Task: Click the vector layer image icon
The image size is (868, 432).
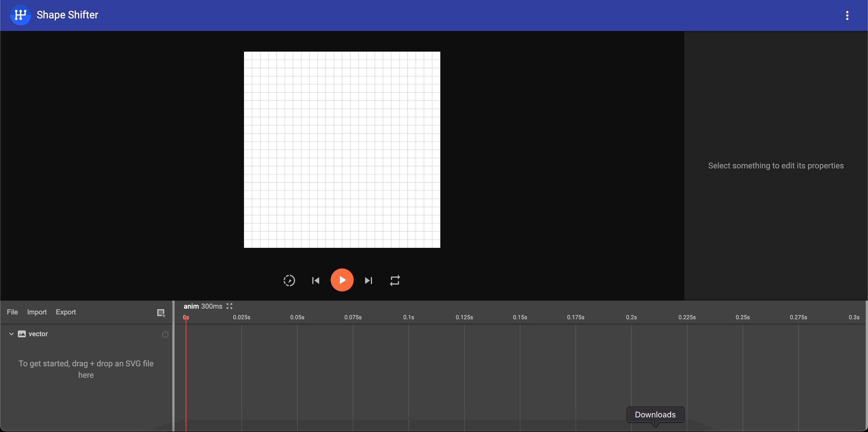Action: [x=22, y=334]
